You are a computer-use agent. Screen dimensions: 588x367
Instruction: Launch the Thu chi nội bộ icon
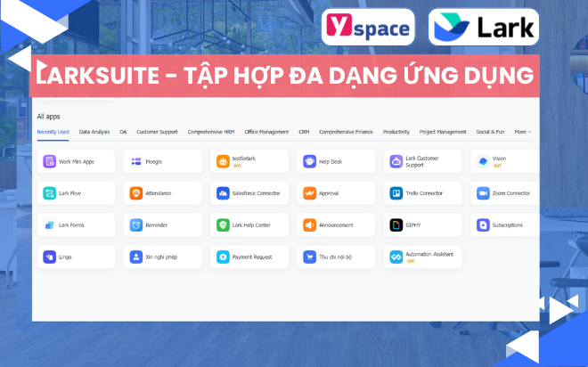(x=309, y=257)
